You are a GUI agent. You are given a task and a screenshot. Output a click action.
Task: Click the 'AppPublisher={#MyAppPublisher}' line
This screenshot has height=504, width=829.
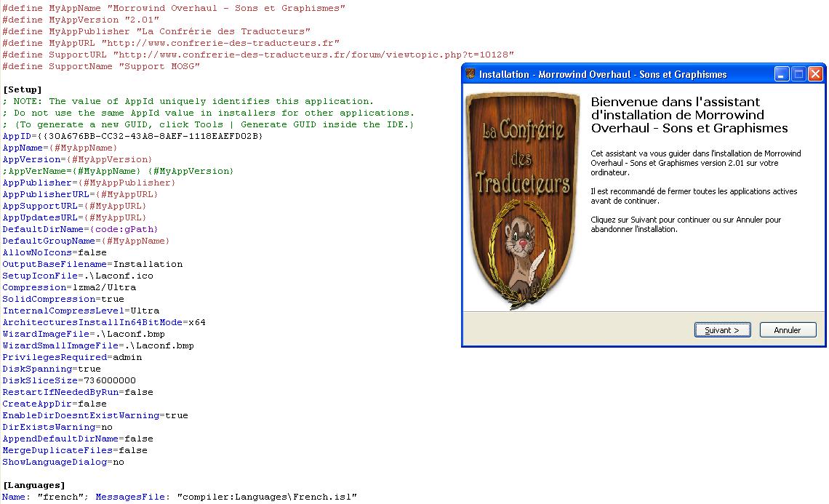tap(89, 183)
